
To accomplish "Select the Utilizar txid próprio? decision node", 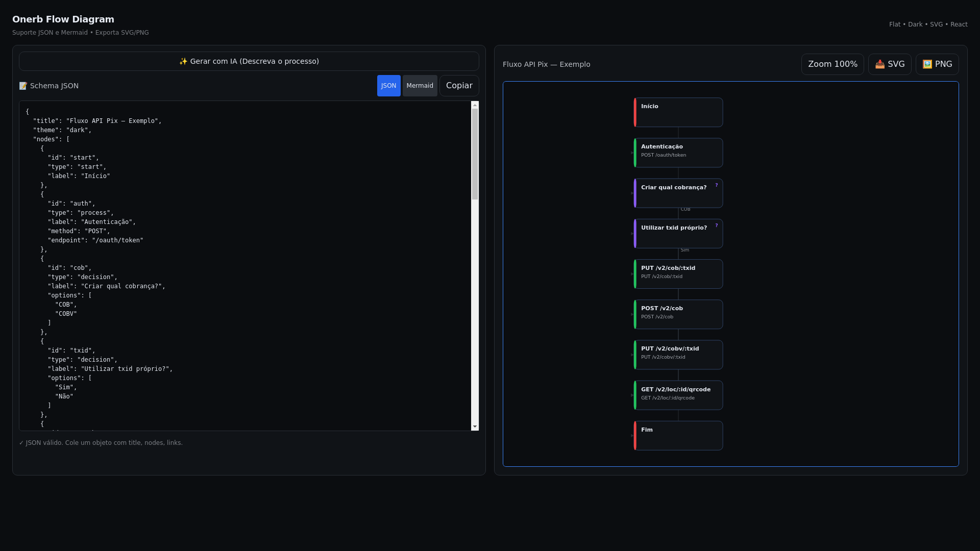I will (x=678, y=234).
